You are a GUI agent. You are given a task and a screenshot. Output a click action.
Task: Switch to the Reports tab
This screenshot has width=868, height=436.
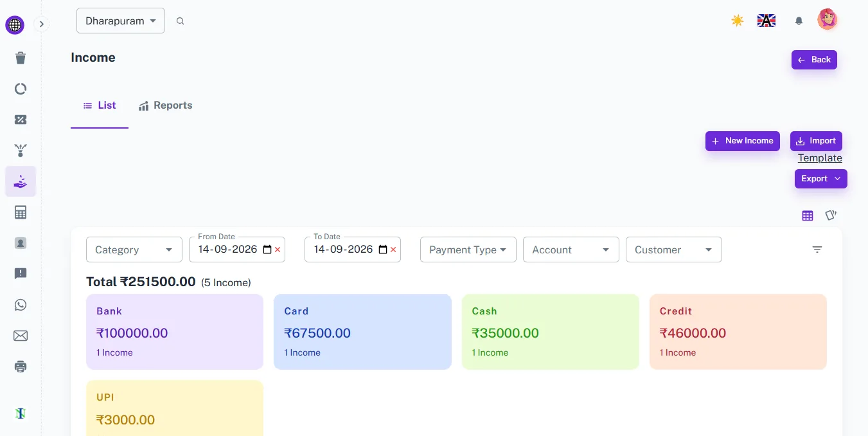pos(166,105)
